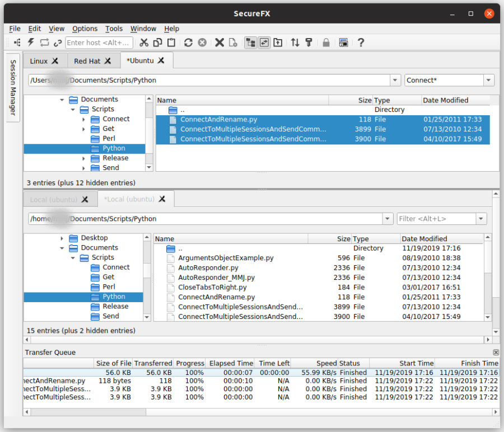
Task: Open the Help menu
Action: (x=172, y=29)
